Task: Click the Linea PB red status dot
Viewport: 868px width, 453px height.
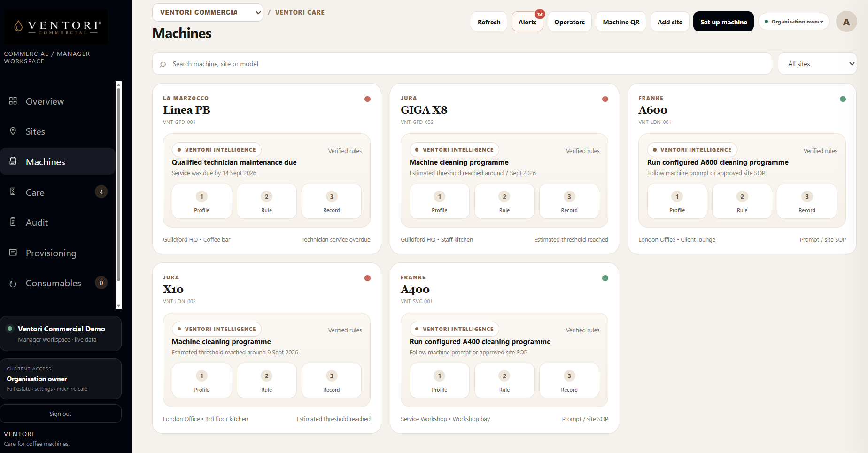Action: point(367,99)
